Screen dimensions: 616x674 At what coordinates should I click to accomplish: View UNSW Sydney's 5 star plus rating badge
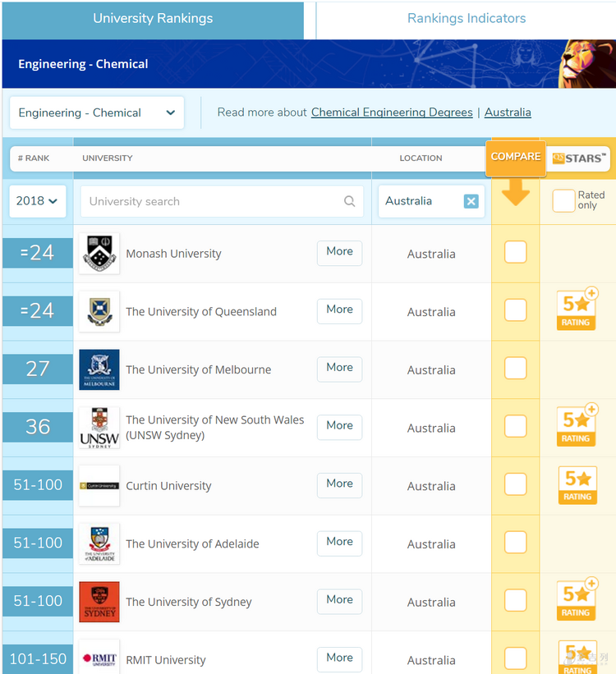(577, 424)
